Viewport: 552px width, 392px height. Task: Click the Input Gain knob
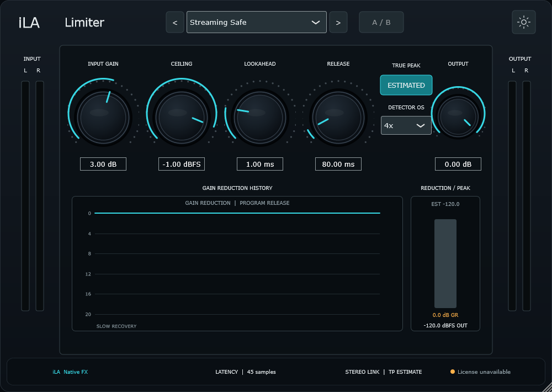click(103, 117)
